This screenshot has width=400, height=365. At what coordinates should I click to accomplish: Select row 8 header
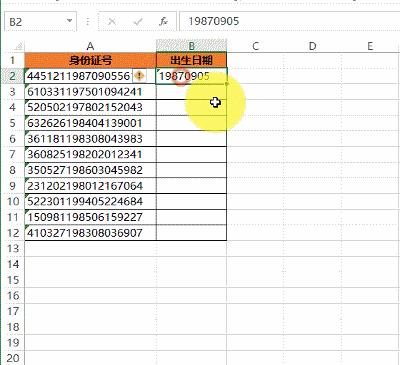13,170
